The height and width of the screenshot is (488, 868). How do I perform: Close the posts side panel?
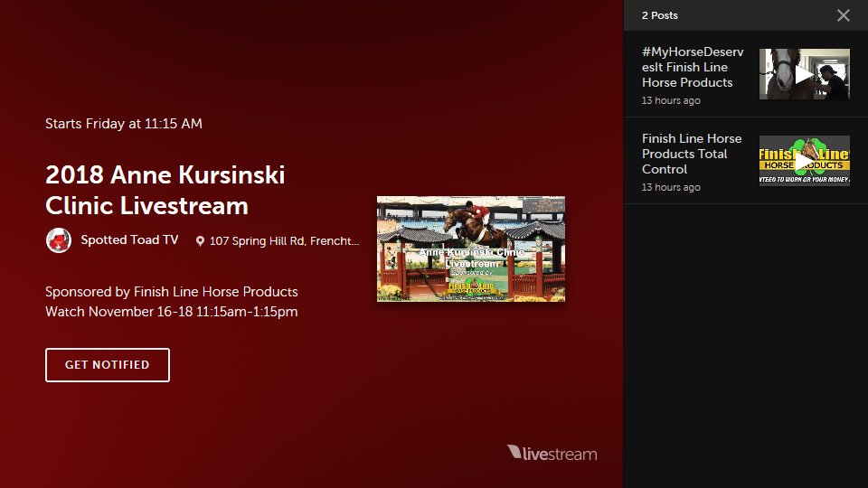pos(843,15)
